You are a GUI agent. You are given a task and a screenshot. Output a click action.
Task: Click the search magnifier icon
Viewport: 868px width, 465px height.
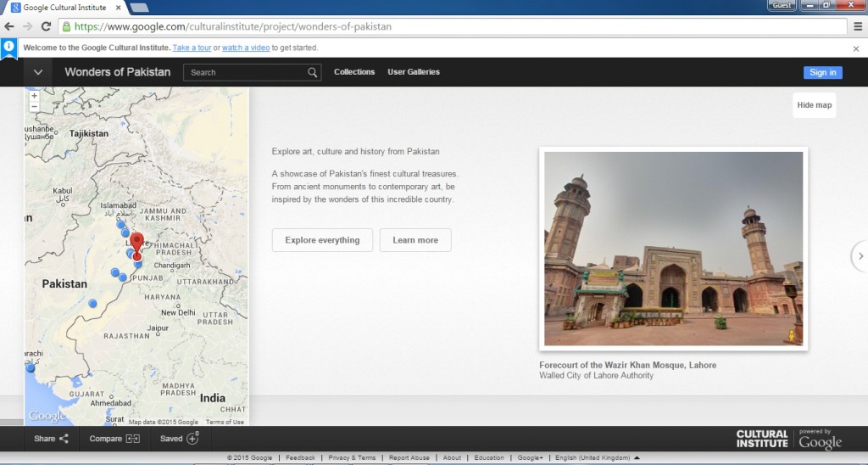(312, 72)
